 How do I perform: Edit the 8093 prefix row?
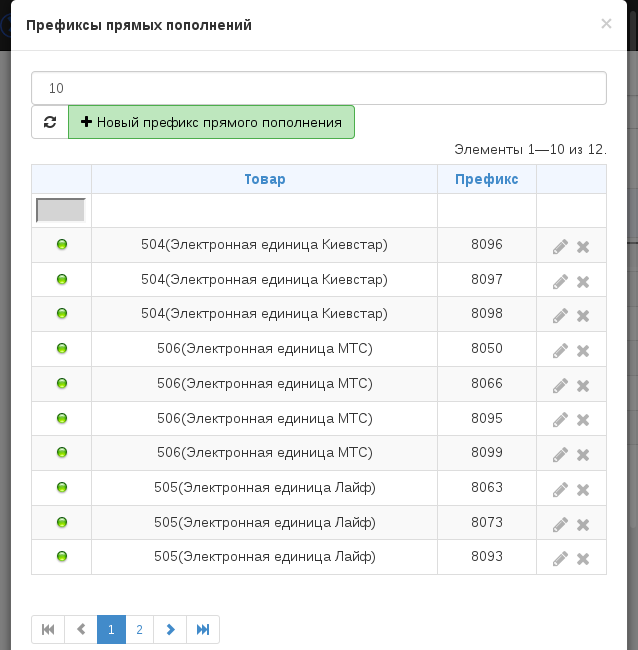click(x=560, y=559)
